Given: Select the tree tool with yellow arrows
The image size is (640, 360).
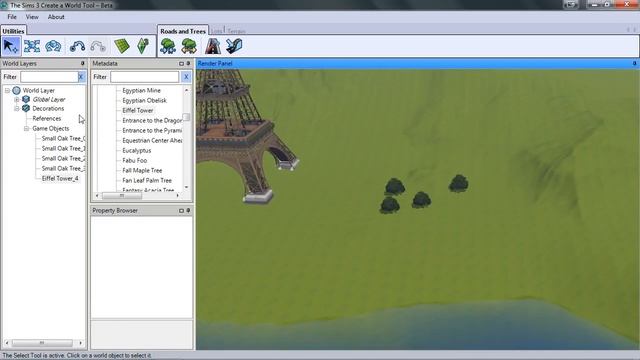Looking at the screenshot, I should [189, 46].
